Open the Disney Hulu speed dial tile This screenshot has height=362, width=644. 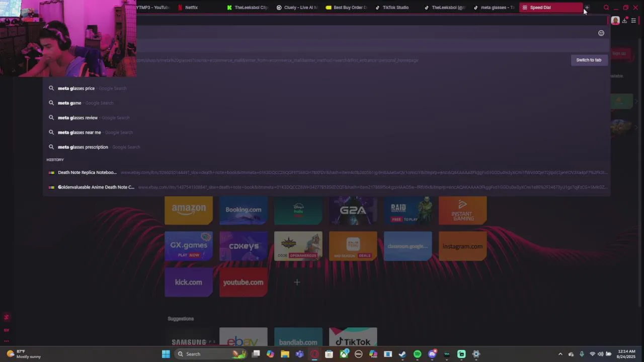point(298,210)
